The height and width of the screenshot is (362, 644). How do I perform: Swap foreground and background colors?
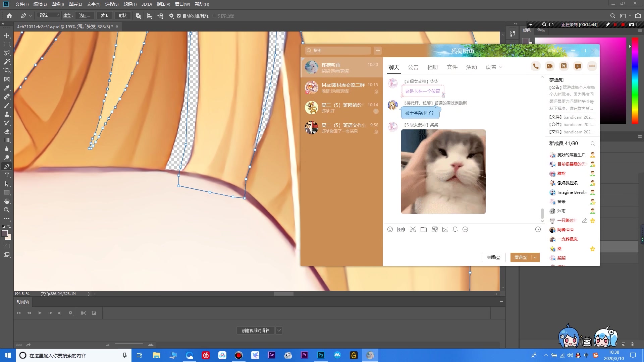click(9, 227)
